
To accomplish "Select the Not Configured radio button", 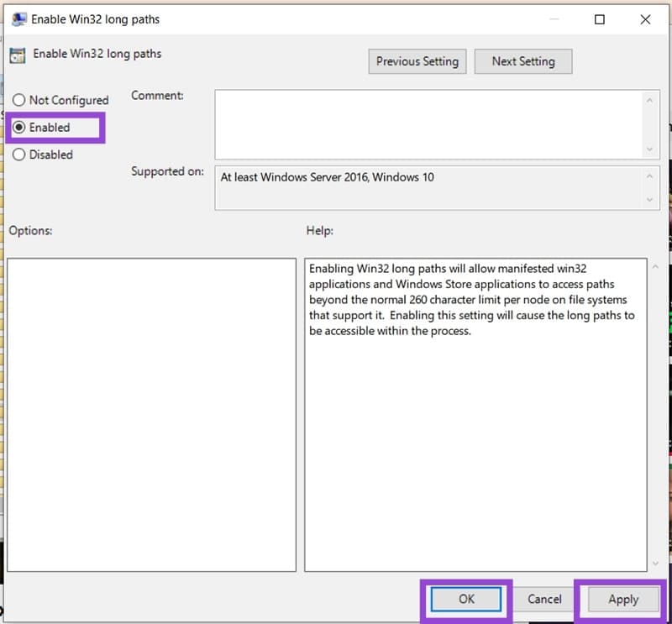I will [x=19, y=100].
